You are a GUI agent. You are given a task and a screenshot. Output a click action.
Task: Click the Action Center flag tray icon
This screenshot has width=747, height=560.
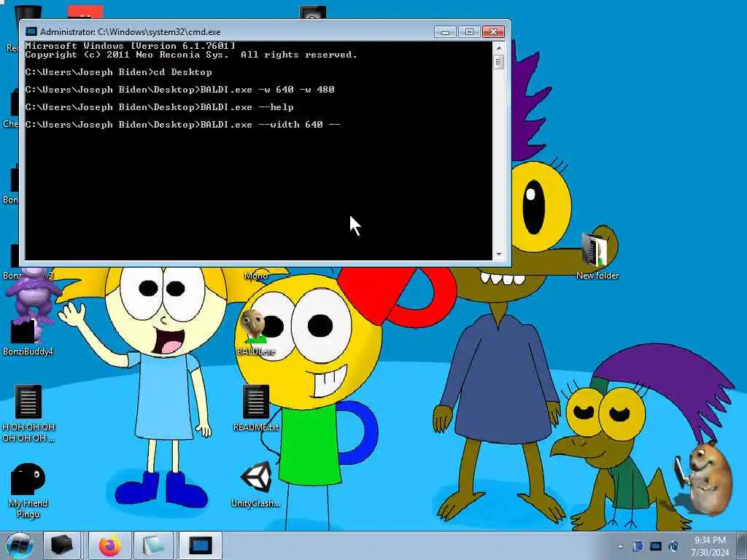tap(638, 546)
